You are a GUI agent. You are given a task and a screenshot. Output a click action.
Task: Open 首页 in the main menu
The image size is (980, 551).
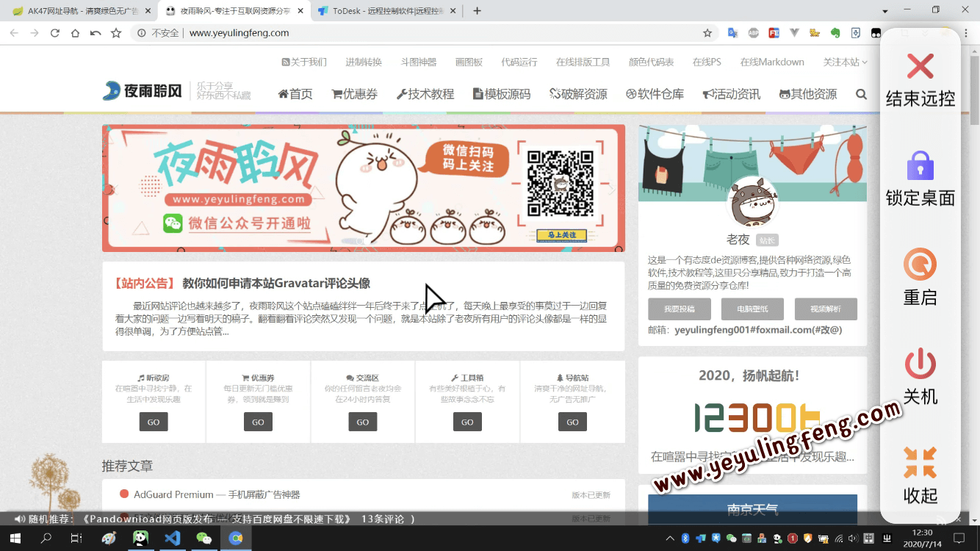(295, 94)
